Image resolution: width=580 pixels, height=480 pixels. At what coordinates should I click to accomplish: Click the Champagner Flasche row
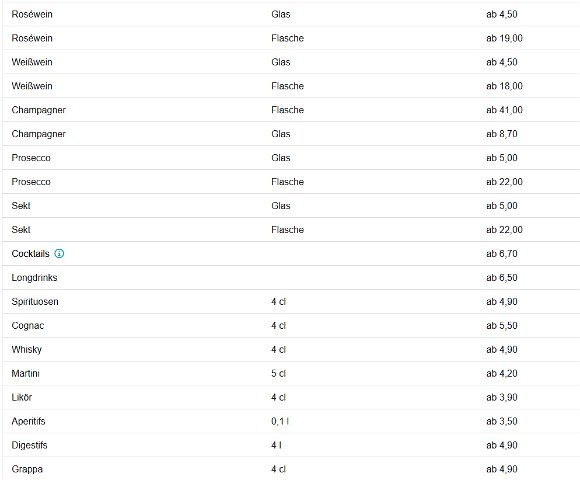(x=291, y=110)
